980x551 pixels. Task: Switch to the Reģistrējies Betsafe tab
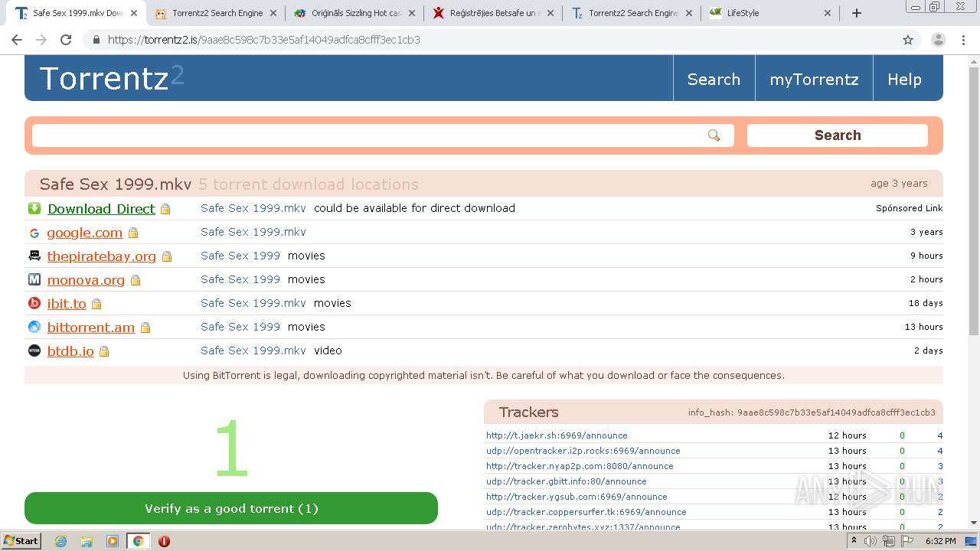pyautogui.click(x=494, y=13)
